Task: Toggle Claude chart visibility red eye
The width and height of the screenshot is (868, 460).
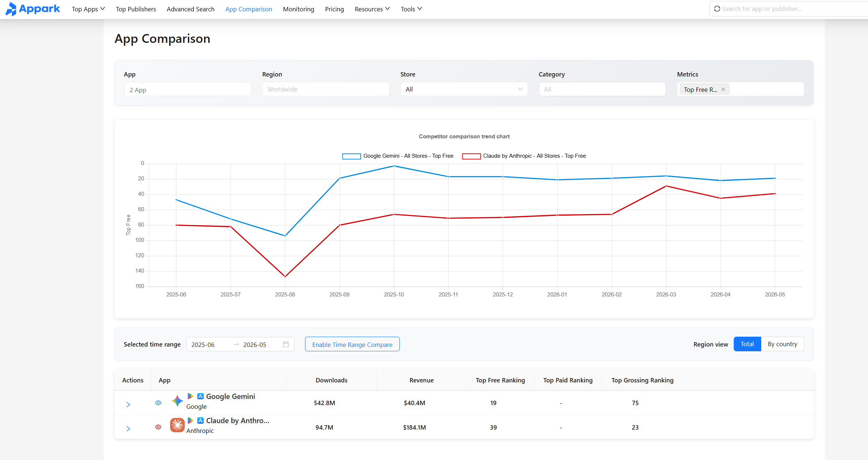Action: [x=158, y=427]
